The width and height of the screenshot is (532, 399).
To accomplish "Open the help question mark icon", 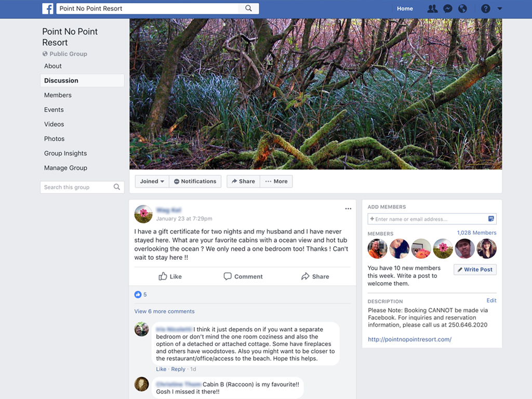I will point(485,9).
